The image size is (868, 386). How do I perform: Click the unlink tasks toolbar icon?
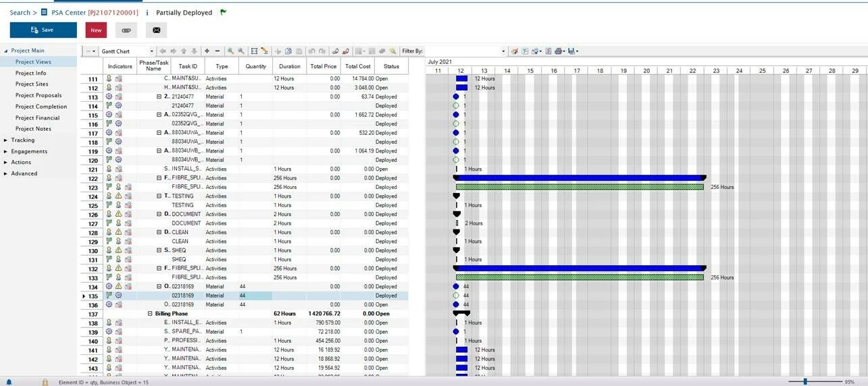point(346,51)
